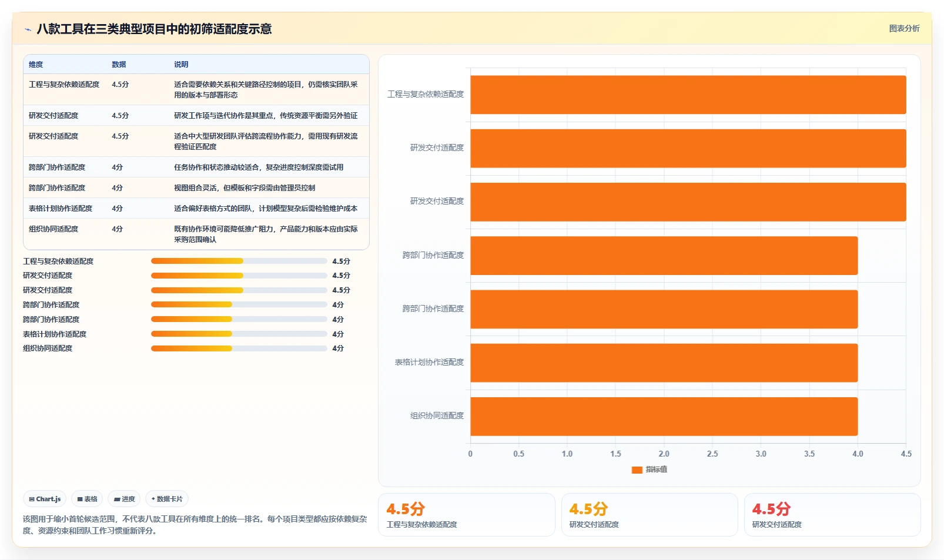Click the 组织协同适配度 progress bar
The image size is (944, 560).
(x=239, y=348)
